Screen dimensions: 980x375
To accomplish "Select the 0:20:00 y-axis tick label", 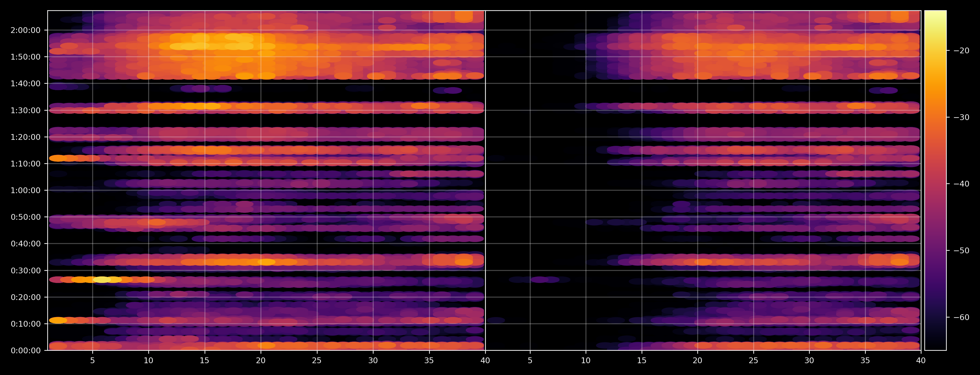I will [26, 297].
